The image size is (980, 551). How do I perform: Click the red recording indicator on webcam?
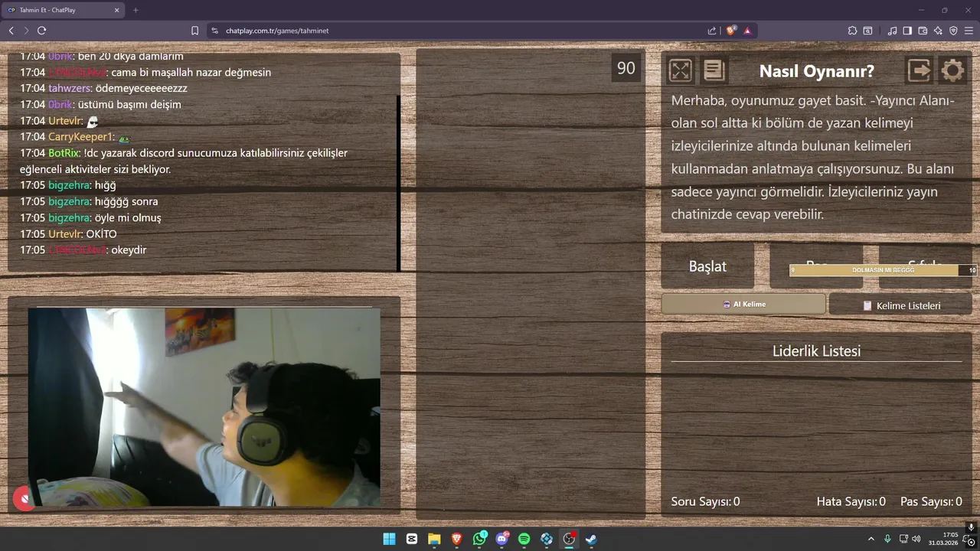(x=24, y=499)
